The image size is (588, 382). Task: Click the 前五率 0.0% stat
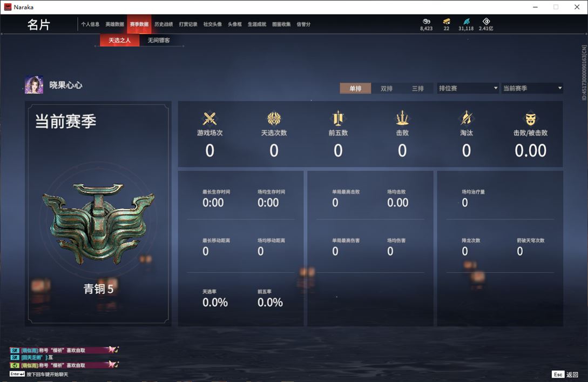(x=270, y=298)
